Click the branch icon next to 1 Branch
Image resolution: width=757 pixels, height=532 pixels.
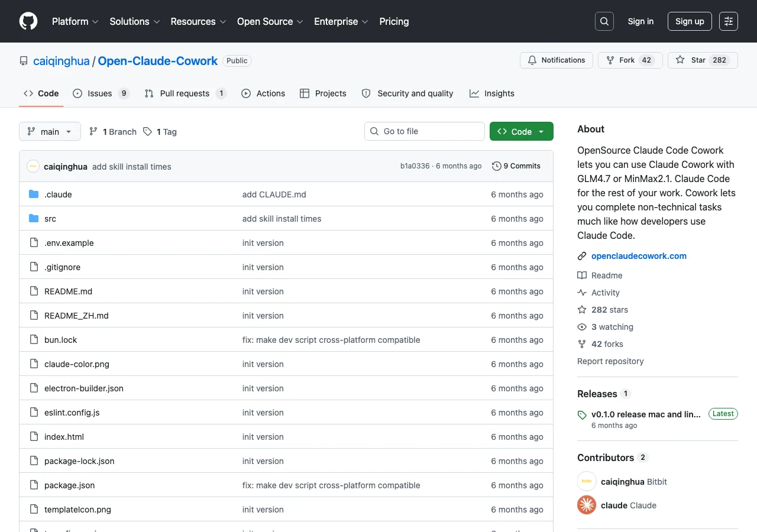[x=93, y=132]
